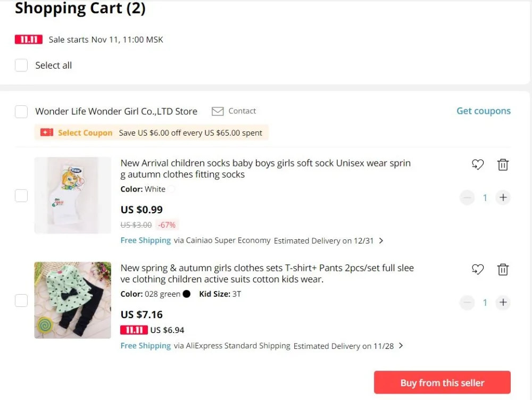Select the children socks item checkbox
Screen dimensions: 532x400
[x=21, y=196]
